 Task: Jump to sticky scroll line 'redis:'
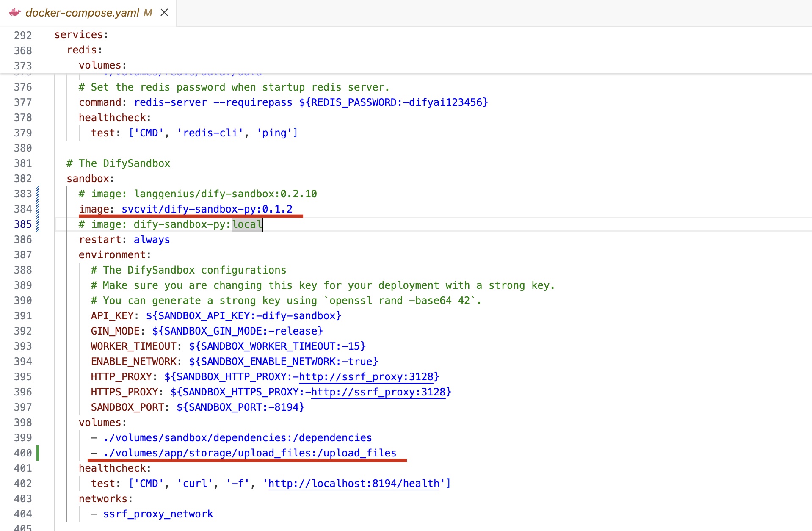click(x=85, y=50)
